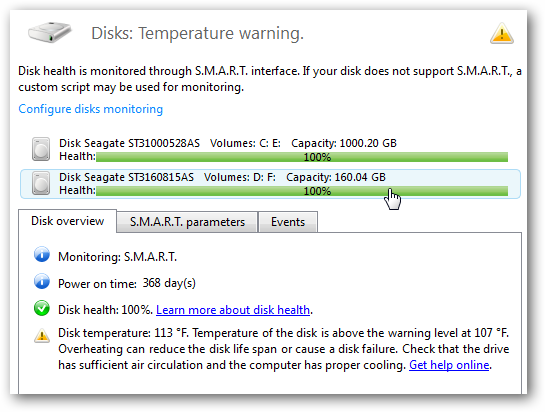545x412 pixels.
Task: Select the Seagate ST31000528AS disk row
Action: (270, 150)
